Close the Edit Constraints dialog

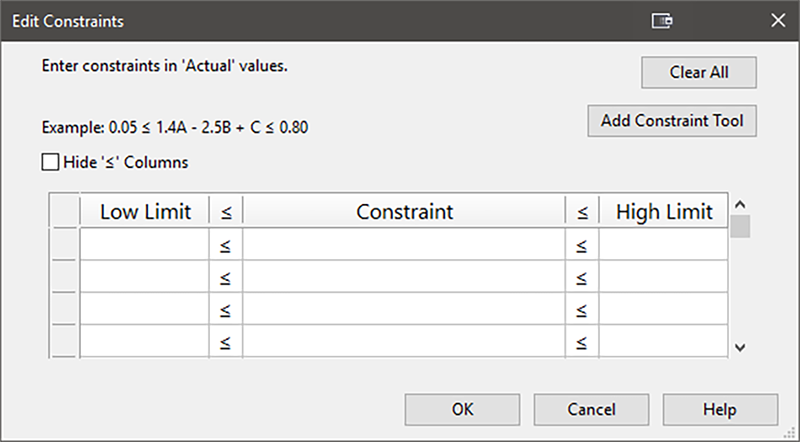tap(777, 20)
